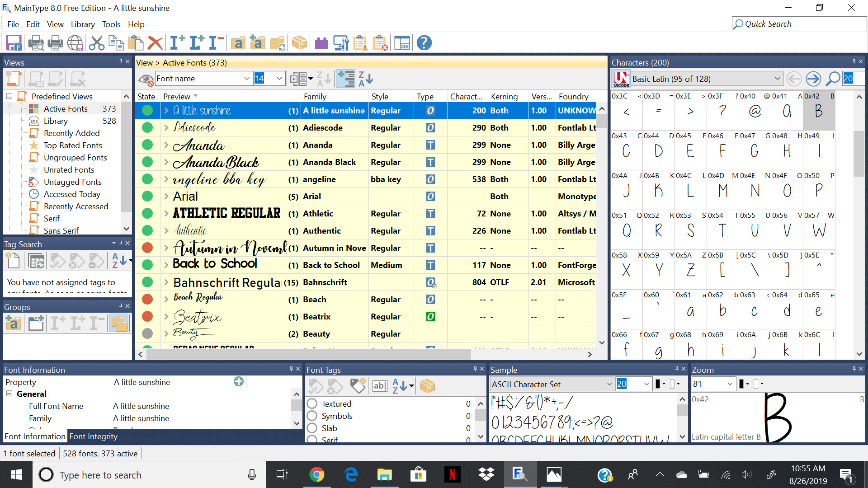Expand the Bahnschrift font family row
Image resolution: width=868 pixels, height=488 pixels.
pos(166,282)
